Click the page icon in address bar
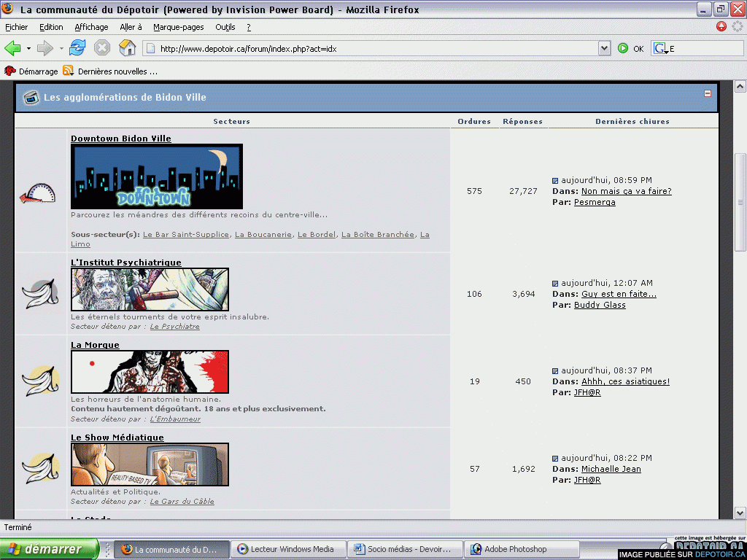The width and height of the screenshot is (747, 560). [x=150, y=48]
